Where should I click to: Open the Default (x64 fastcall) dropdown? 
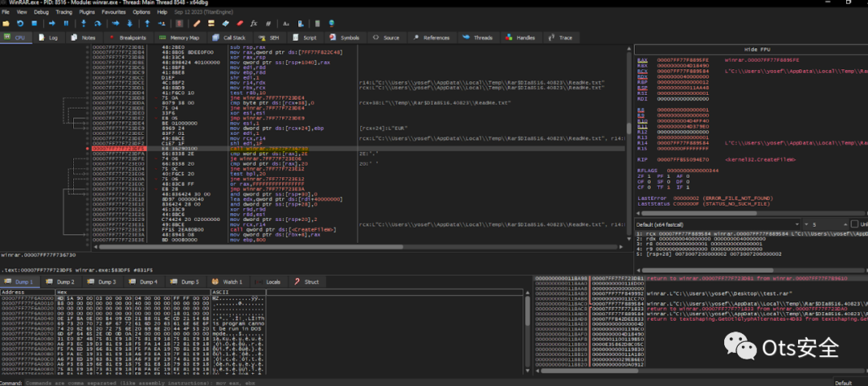coord(707,224)
